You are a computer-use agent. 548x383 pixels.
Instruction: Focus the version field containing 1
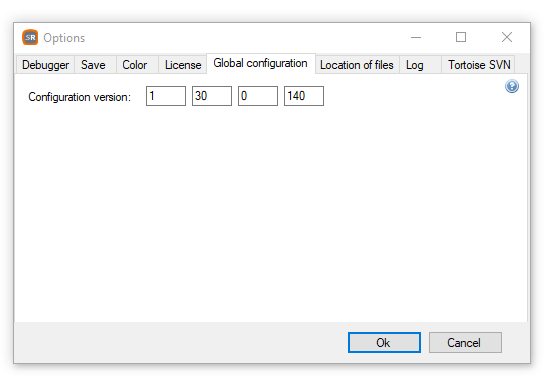click(x=166, y=96)
